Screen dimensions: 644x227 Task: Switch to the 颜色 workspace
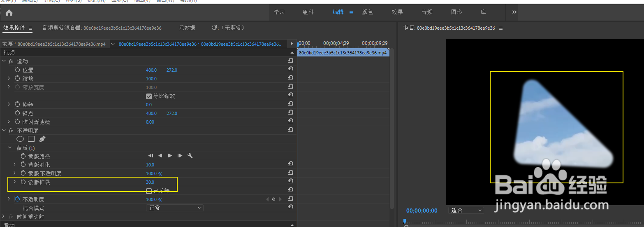[x=367, y=12]
